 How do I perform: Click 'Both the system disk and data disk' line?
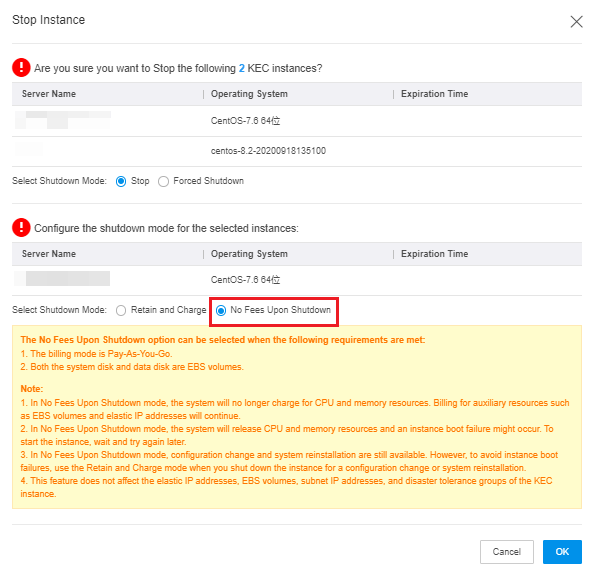click(132, 367)
